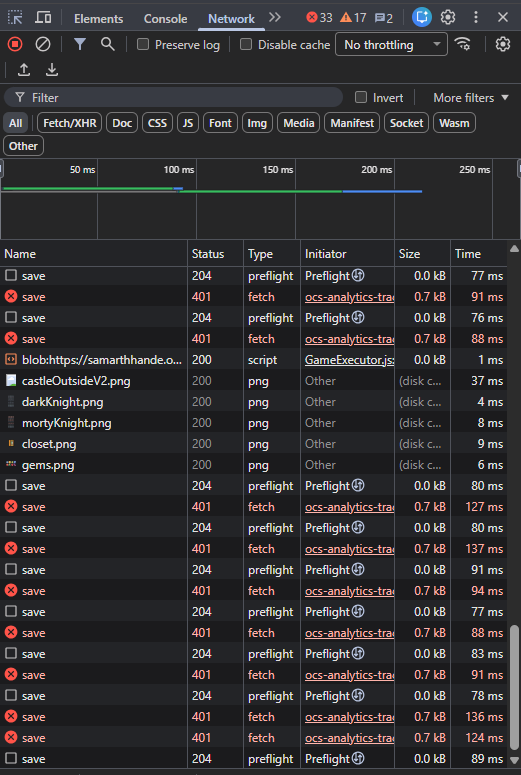Open ocs-analytics initiator of 137 ms save
Screen dimensions: 521x775
pos(349,549)
